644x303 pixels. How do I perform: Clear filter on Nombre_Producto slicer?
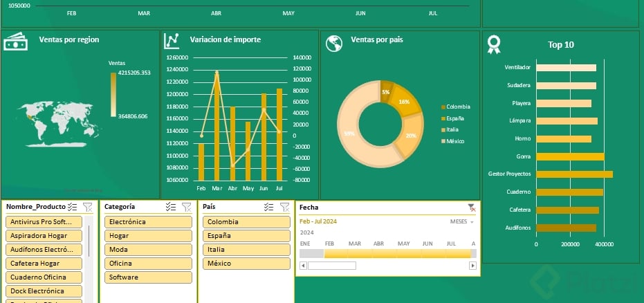87,207
